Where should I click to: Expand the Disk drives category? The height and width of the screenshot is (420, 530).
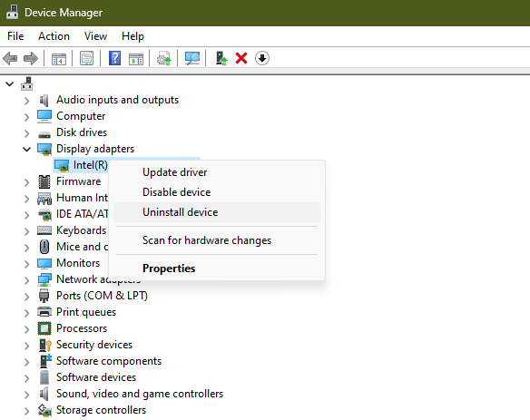(26, 133)
